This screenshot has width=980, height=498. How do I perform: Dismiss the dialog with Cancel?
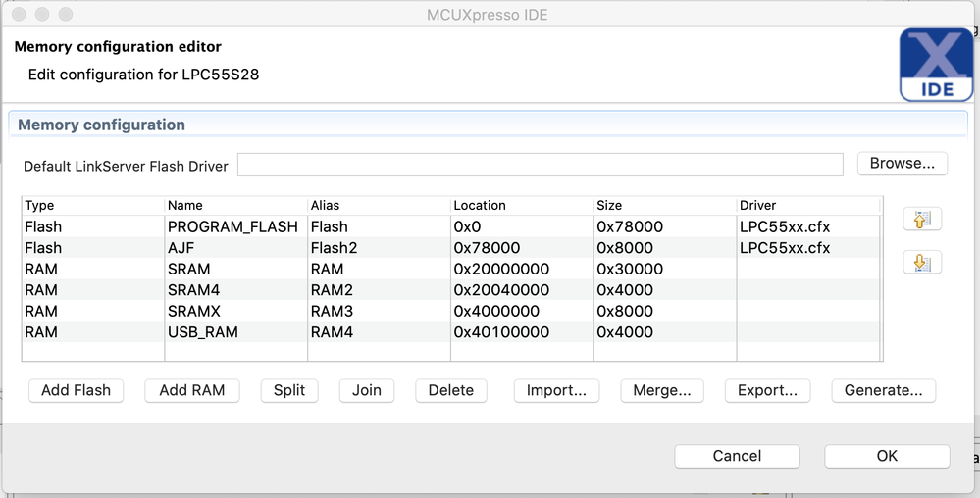click(737, 456)
